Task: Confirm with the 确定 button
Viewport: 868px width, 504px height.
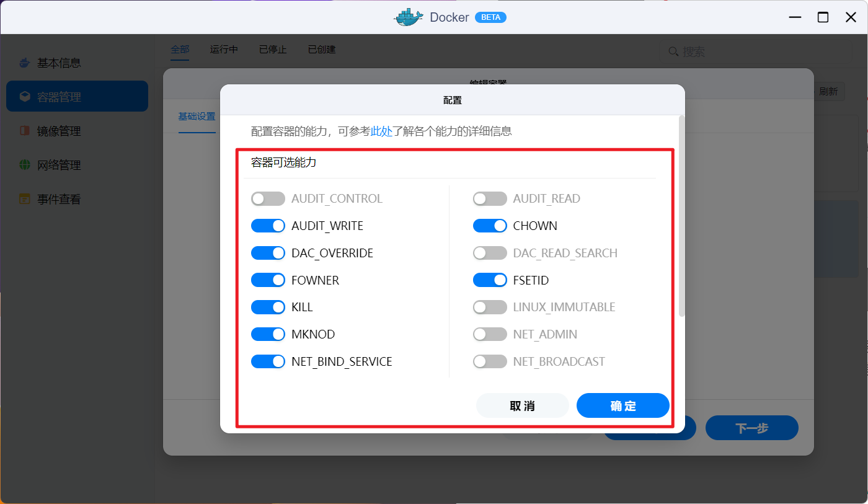Action: click(622, 405)
